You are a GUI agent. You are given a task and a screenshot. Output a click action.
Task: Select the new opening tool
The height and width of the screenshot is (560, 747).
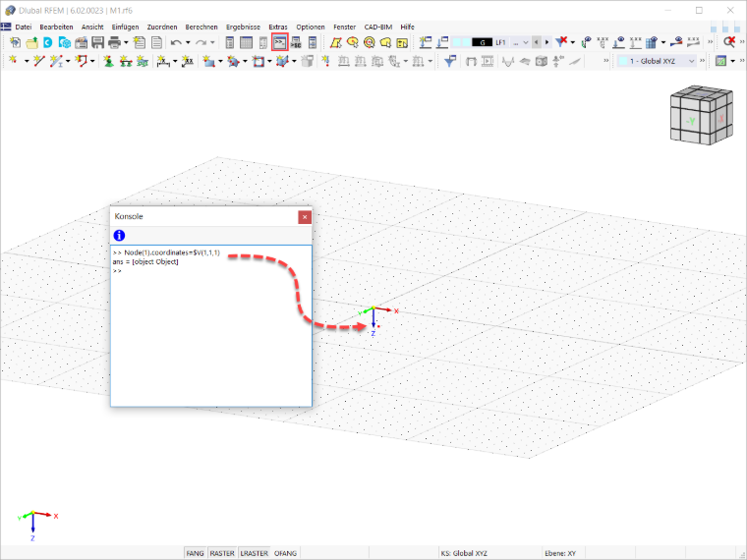click(x=259, y=61)
